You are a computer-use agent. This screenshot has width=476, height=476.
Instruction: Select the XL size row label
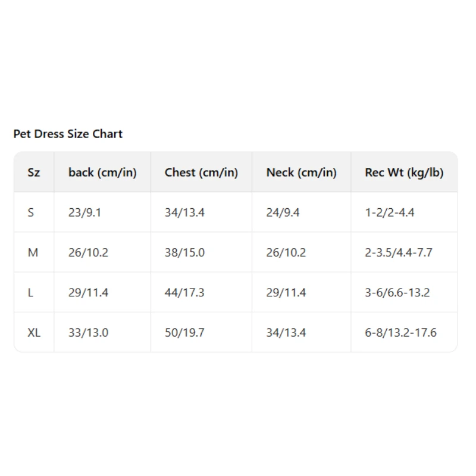click(x=34, y=333)
